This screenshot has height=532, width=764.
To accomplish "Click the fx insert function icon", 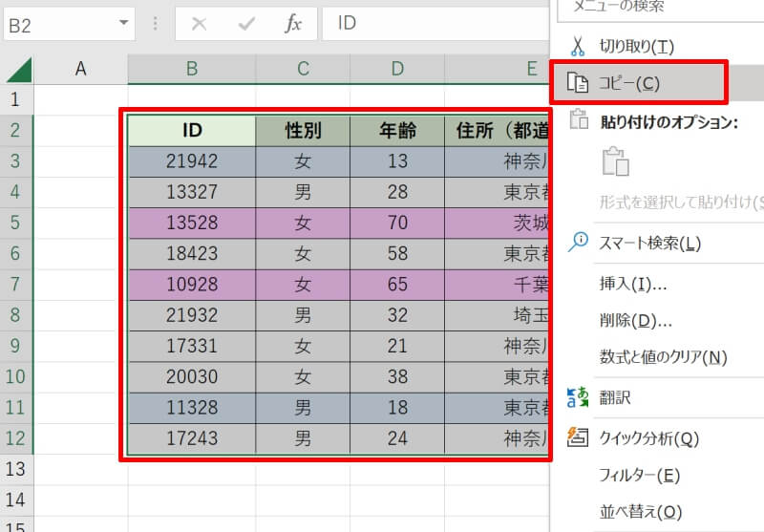I will [293, 24].
